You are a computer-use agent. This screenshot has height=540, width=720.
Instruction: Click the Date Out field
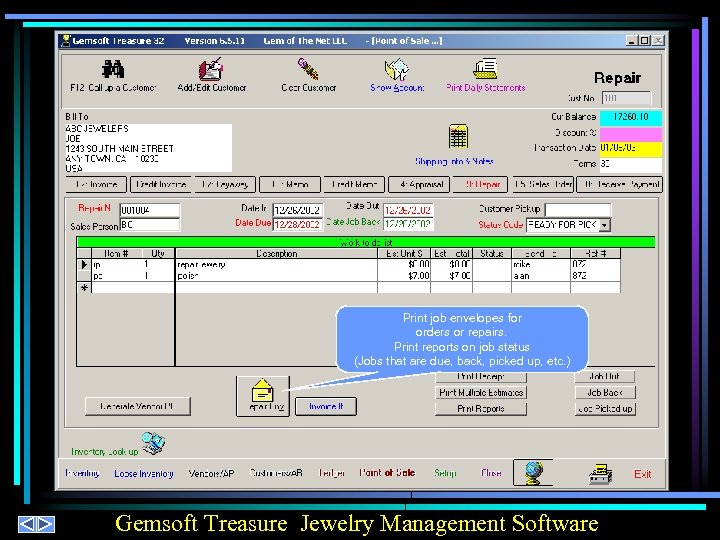pyautogui.click(x=409, y=210)
